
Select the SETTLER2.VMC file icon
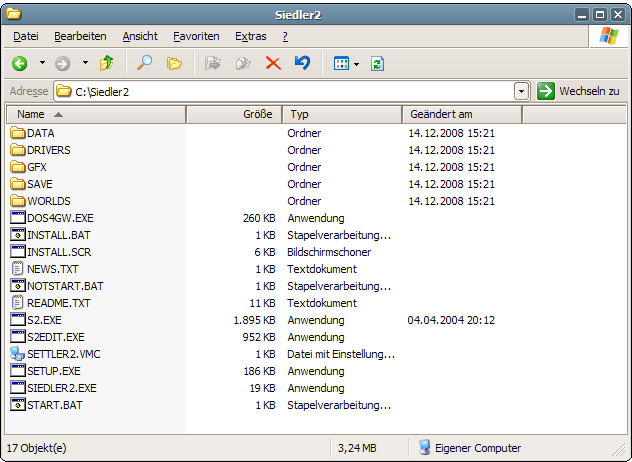(18, 354)
